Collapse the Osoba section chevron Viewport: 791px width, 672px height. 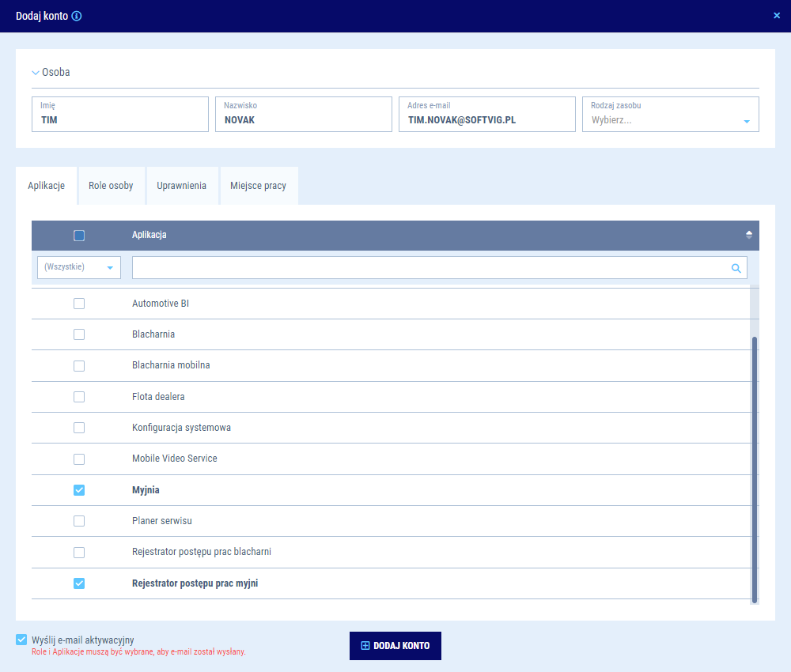coord(36,73)
